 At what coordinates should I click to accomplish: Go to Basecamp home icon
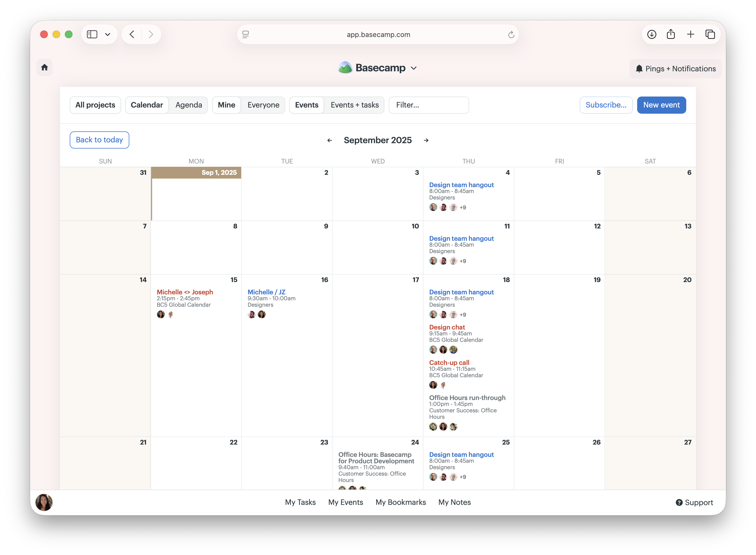pos(44,68)
